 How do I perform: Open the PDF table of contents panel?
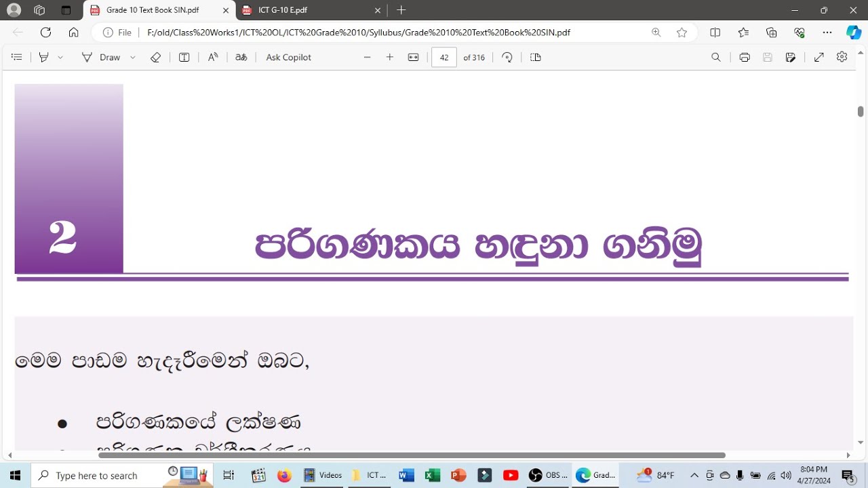click(x=17, y=58)
